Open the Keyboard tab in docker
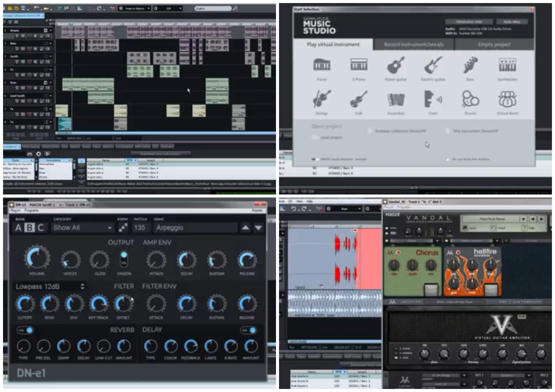Screen dimensions: 555x392 coord(167,147)
